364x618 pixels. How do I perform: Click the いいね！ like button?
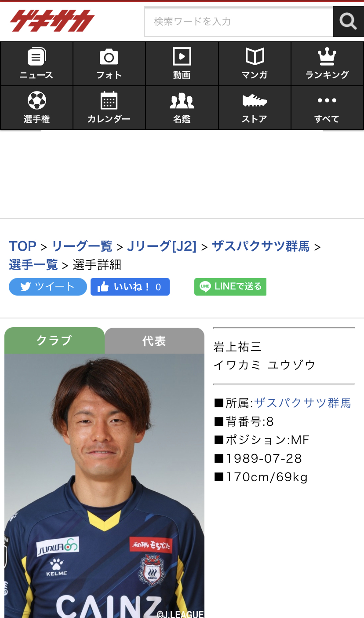pyautogui.click(x=130, y=287)
